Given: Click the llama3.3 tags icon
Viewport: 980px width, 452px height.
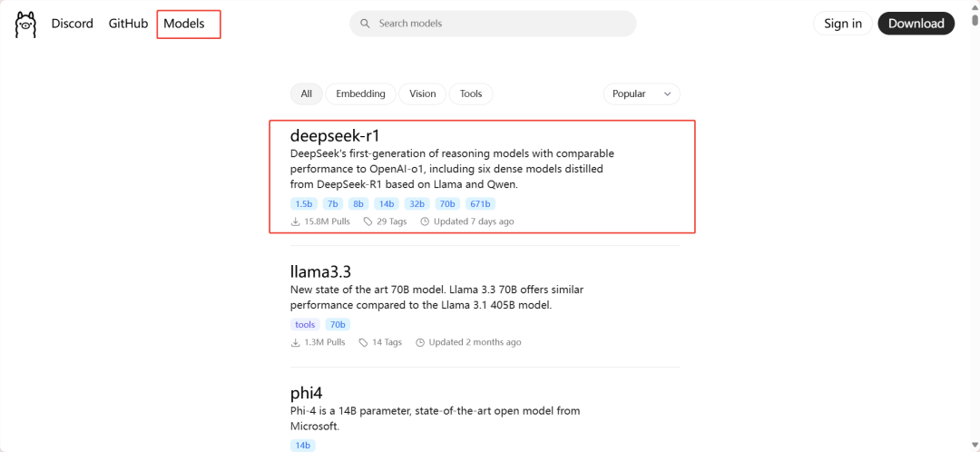Looking at the screenshot, I should tap(363, 342).
